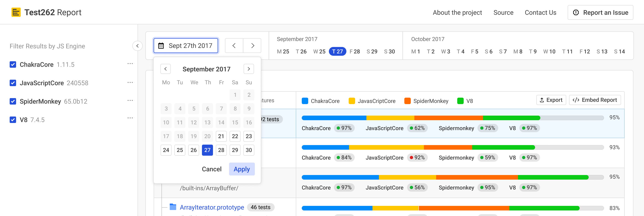Uncheck the JavaScriptCore engine filter
This screenshot has width=644, height=216.
point(13,83)
